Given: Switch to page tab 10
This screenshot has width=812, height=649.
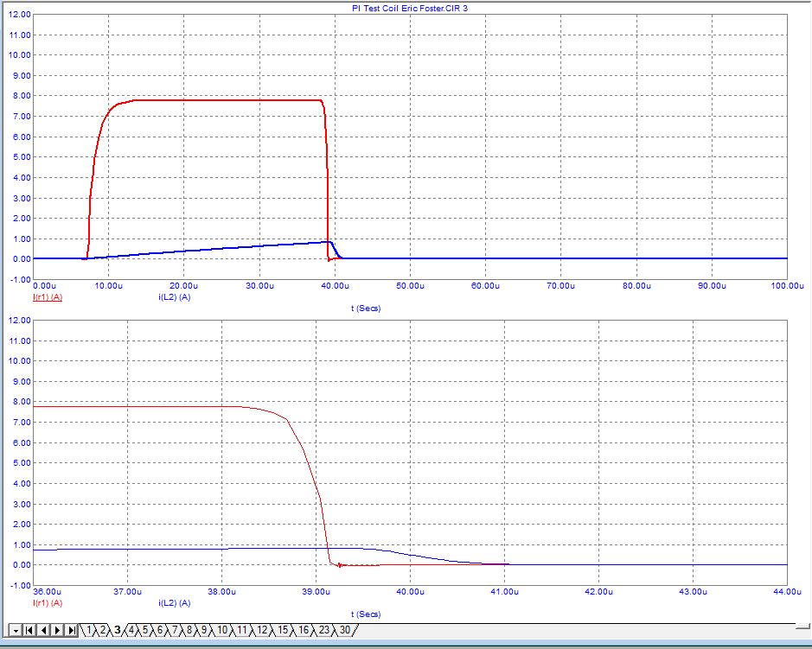Looking at the screenshot, I should point(223,630).
